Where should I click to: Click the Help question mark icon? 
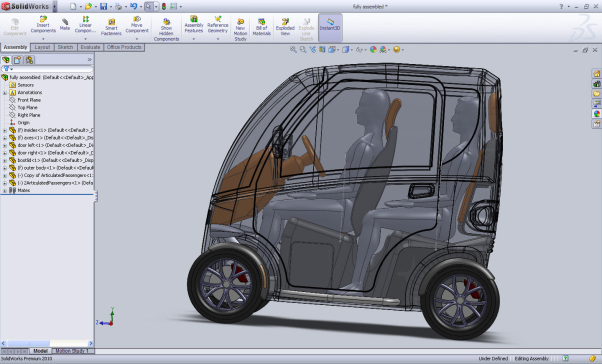click(x=561, y=7)
